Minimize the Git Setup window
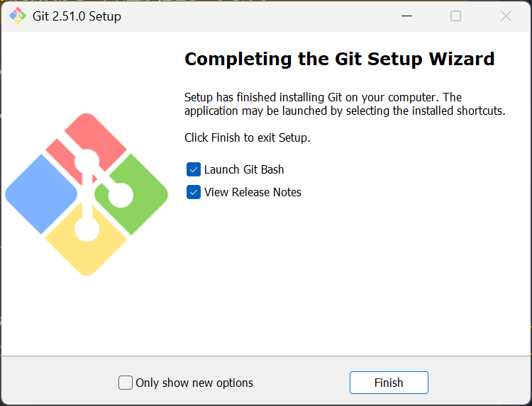Viewport: 532px width, 406px height. pyautogui.click(x=406, y=16)
